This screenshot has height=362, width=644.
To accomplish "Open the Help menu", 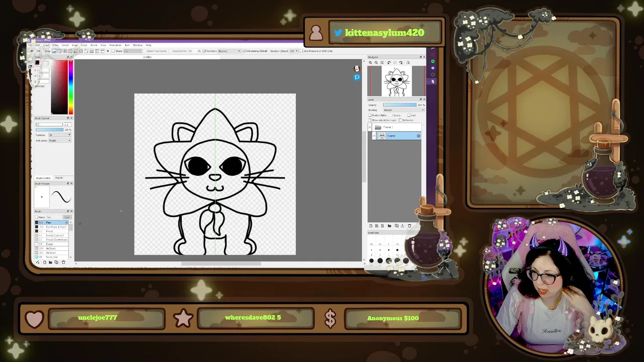I will pos(148,45).
